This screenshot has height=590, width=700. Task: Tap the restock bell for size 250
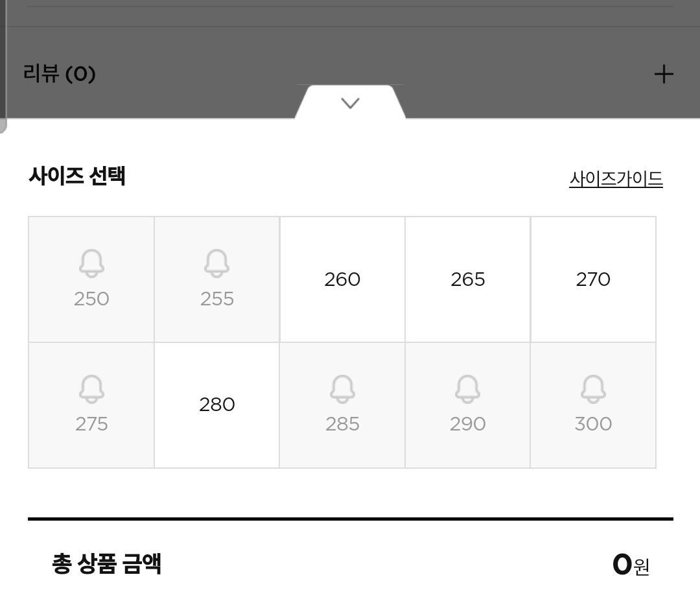(91, 264)
